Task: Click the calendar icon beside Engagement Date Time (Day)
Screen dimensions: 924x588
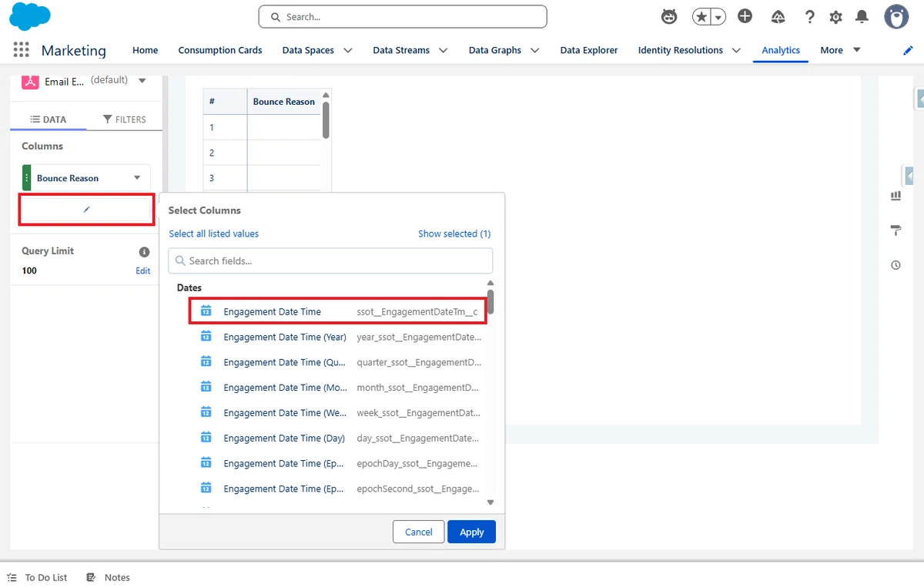Action: pos(206,437)
